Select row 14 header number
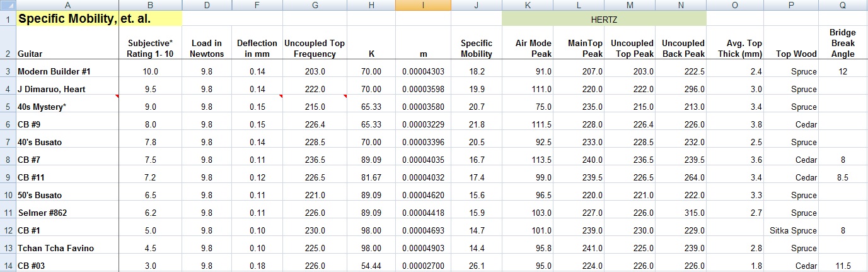 pyautogui.click(x=8, y=266)
